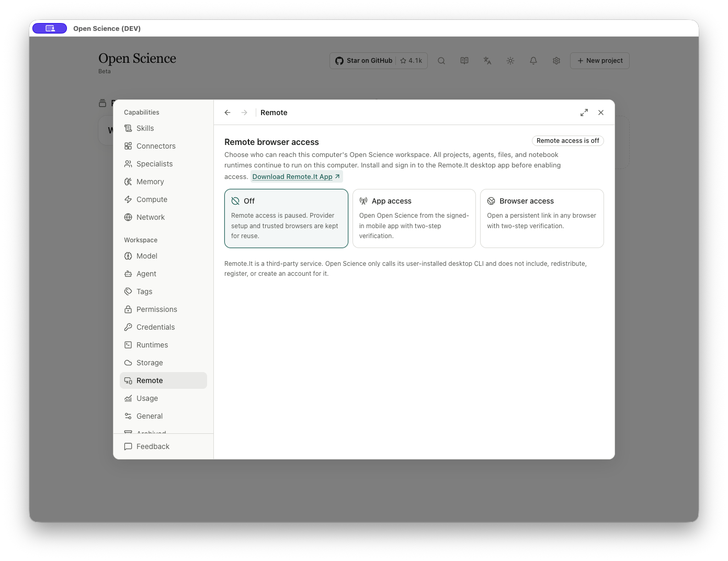
Task: Click the language translate icon
Action: (487, 61)
